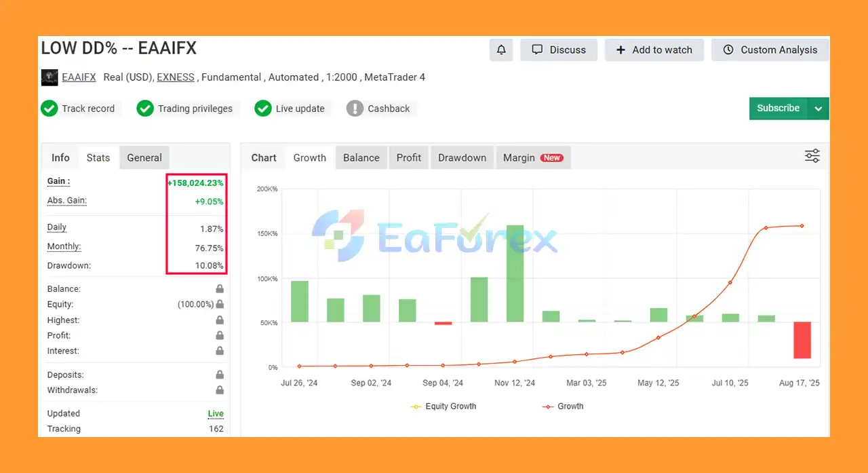
Task: Click the Track record label
Action: click(x=88, y=109)
